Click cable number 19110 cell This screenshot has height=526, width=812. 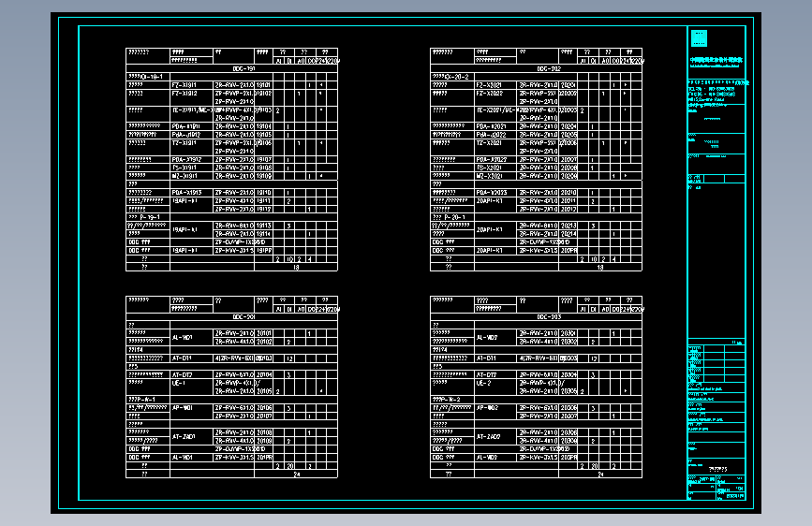pyautogui.click(x=263, y=193)
